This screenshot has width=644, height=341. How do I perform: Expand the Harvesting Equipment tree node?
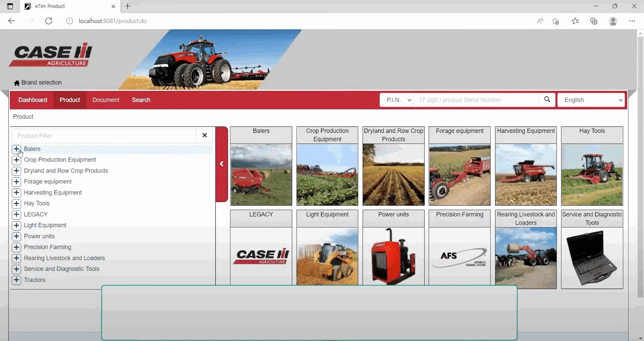(x=17, y=193)
